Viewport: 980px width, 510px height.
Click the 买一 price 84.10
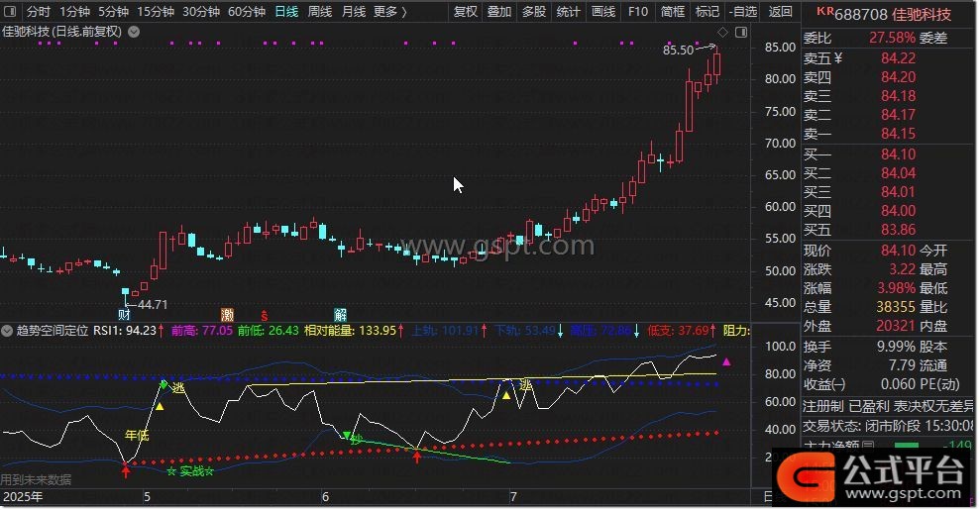click(x=898, y=153)
